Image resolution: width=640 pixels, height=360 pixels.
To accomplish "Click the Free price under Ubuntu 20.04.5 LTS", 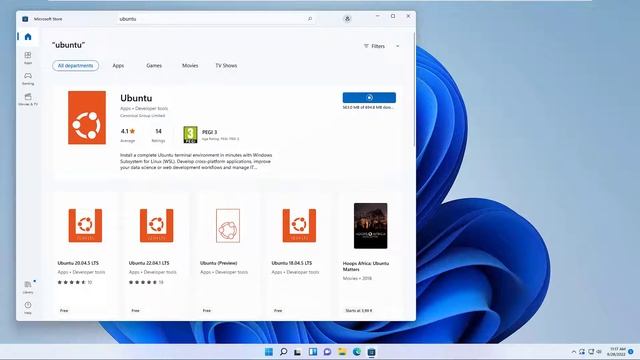I will [64, 311].
